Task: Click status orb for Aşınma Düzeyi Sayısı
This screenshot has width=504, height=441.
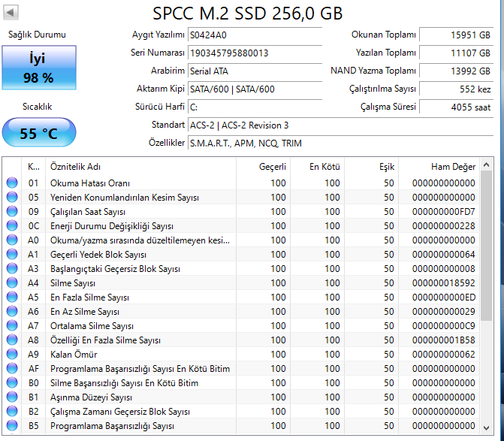Action: 12,397
